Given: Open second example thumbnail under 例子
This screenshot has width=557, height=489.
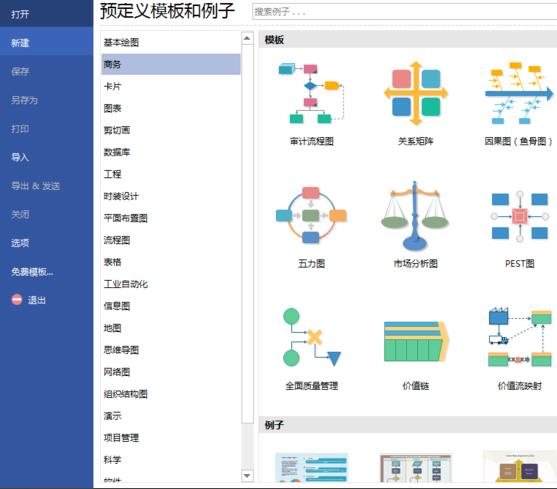Looking at the screenshot, I should pyautogui.click(x=416, y=467).
